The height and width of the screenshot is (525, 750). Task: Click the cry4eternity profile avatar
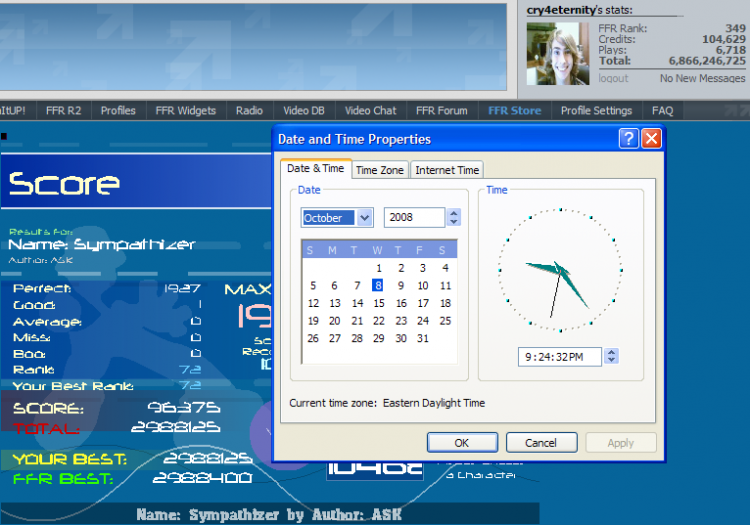pos(558,54)
